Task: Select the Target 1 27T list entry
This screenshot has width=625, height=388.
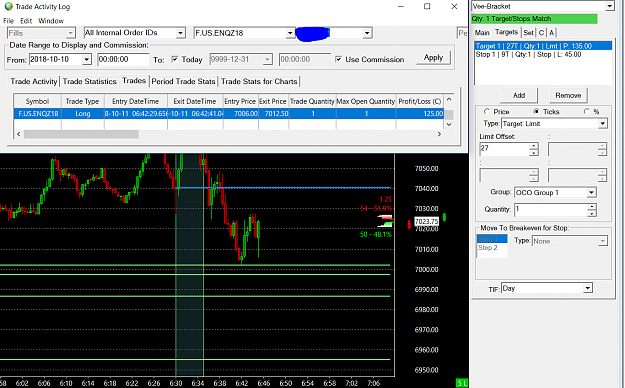Action: 543,46
